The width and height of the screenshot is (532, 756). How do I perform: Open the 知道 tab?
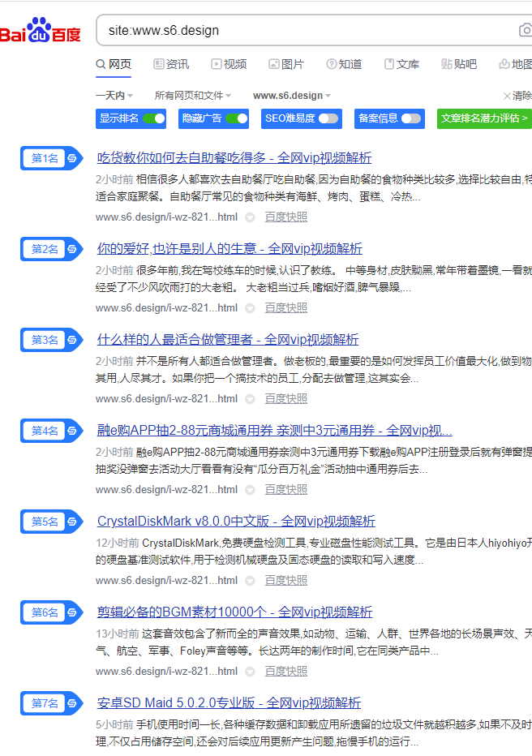coord(344,64)
